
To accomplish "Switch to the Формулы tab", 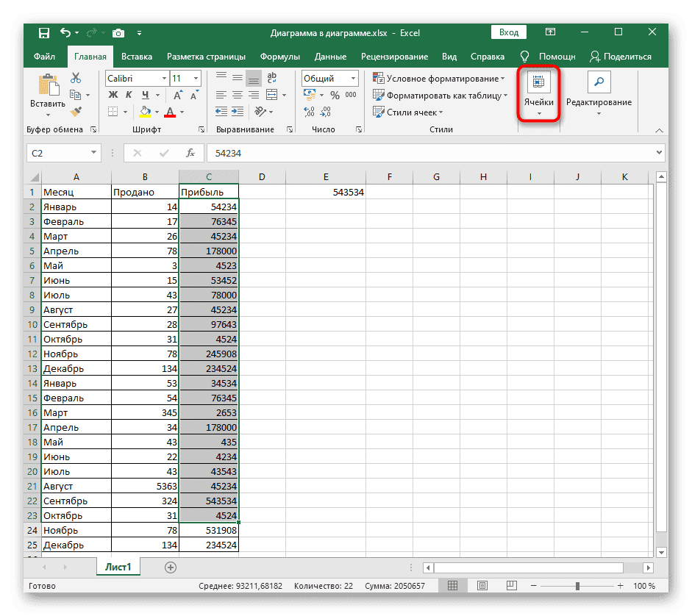I will (x=279, y=57).
